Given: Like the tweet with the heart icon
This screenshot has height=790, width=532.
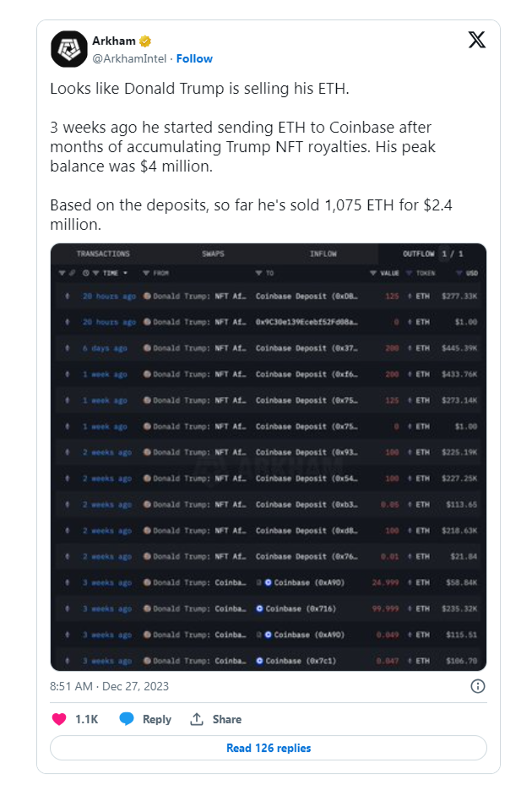Looking at the screenshot, I should (x=59, y=719).
